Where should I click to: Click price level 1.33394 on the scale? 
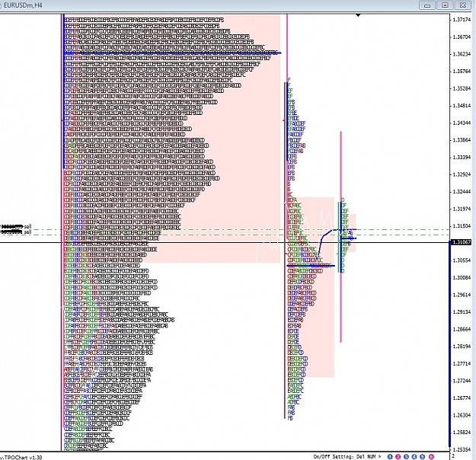tap(462, 158)
